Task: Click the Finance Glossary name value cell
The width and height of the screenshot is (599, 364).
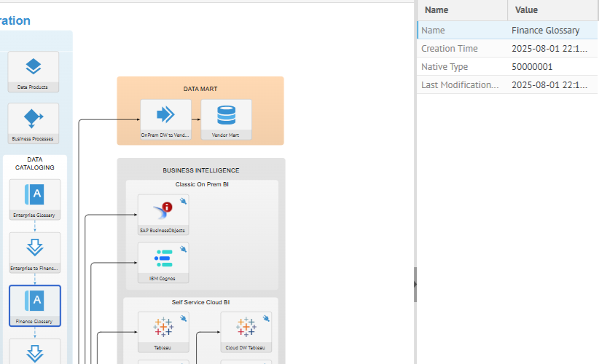Action: [552, 30]
